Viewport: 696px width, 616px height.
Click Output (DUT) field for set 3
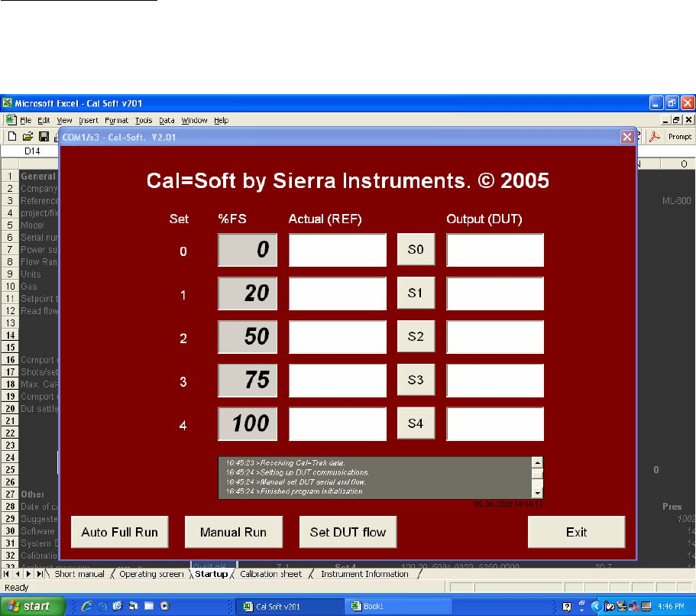click(x=495, y=381)
